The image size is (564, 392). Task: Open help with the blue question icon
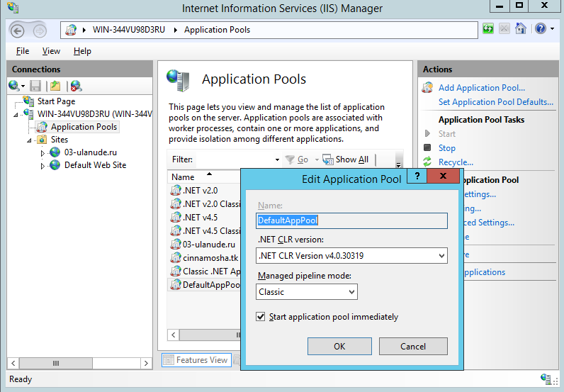tap(541, 28)
